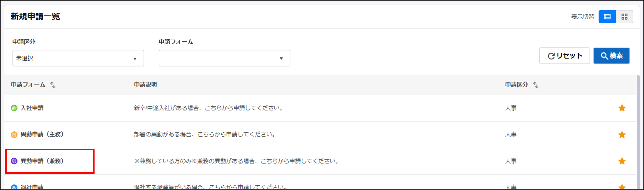Open the 申請区分 dropdown showing 未選択

click(78, 58)
